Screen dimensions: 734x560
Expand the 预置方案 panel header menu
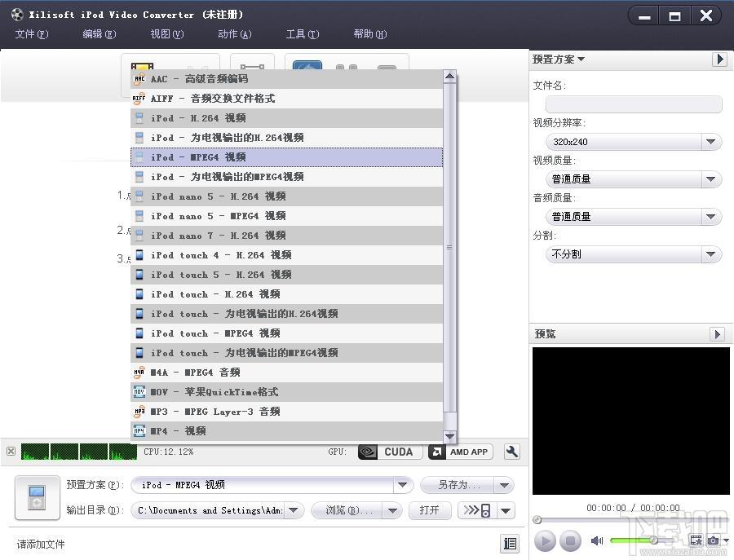click(559, 60)
